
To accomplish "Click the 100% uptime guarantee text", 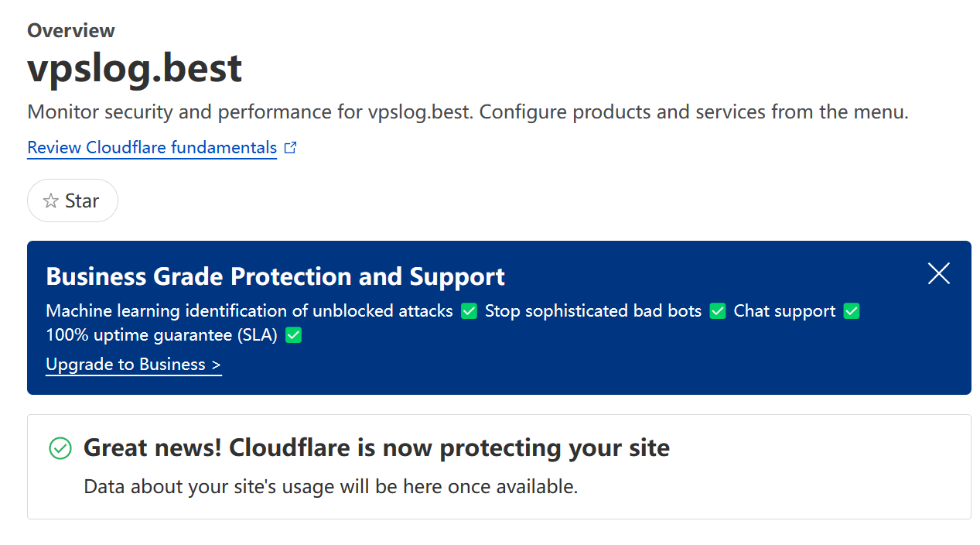I will (x=162, y=336).
